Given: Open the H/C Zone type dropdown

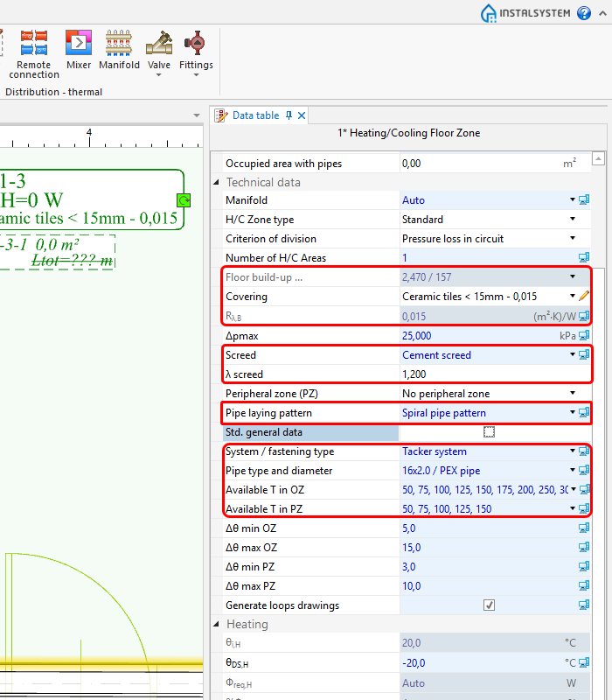Looking at the screenshot, I should coord(574,220).
